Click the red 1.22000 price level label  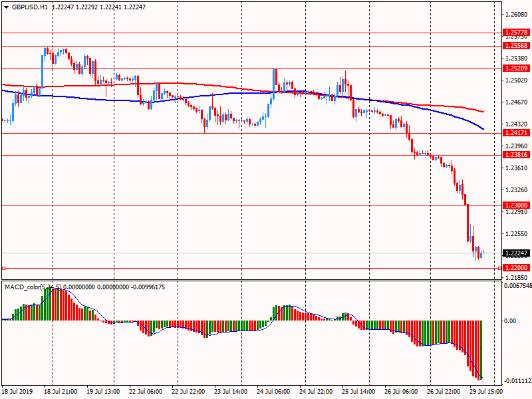point(516,268)
